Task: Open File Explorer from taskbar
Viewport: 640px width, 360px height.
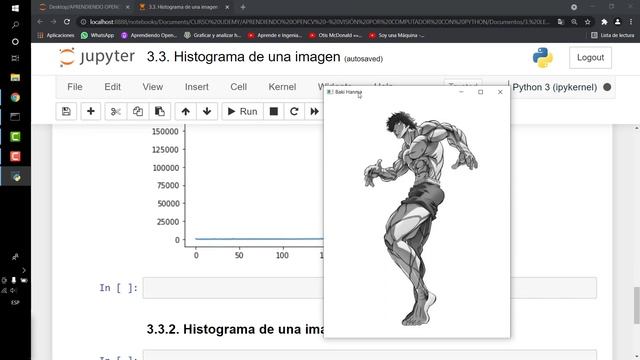Action: (x=15, y=77)
